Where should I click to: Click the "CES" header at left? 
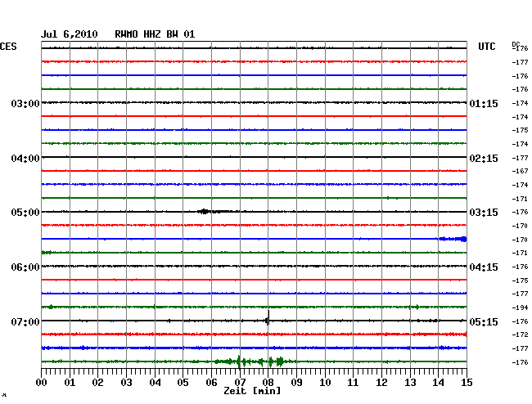coord(8,47)
